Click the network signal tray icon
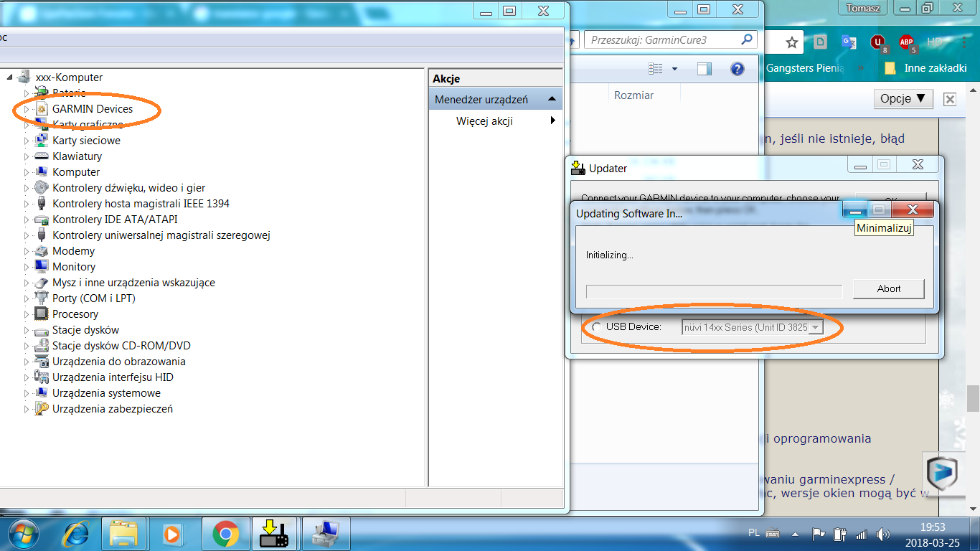The image size is (980, 551). tap(861, 534)
